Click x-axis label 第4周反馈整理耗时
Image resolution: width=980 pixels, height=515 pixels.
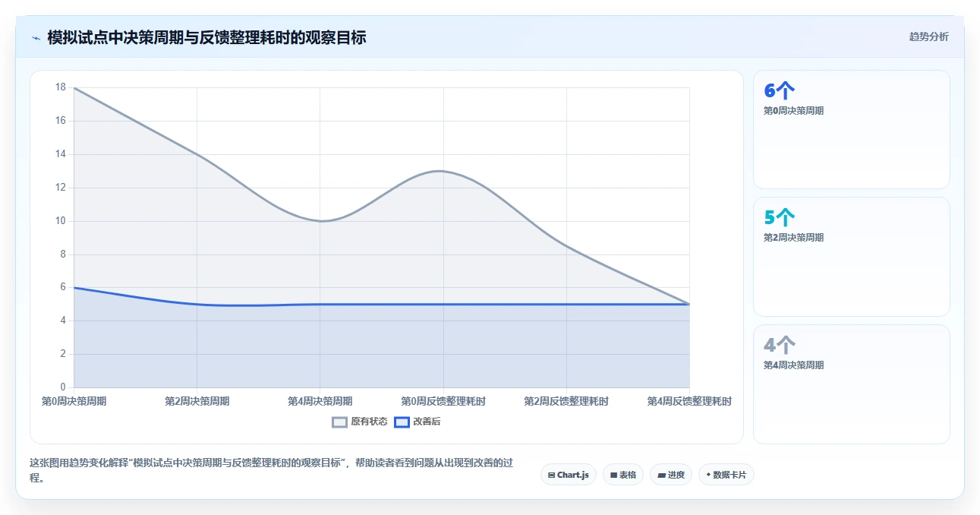(689, 401)
